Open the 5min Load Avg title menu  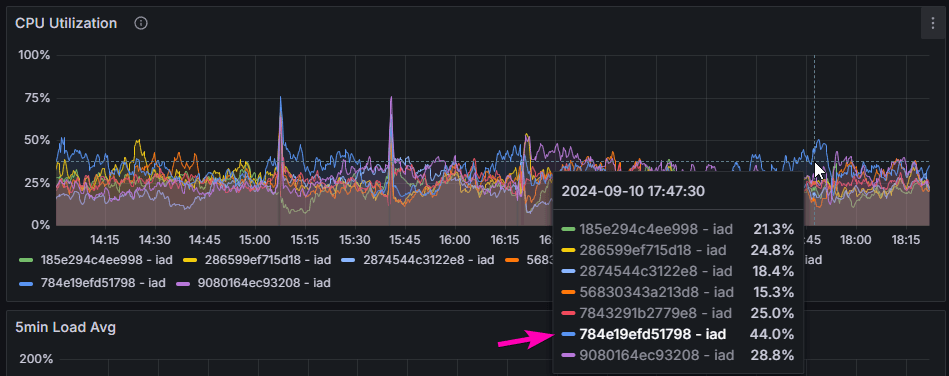65,328
